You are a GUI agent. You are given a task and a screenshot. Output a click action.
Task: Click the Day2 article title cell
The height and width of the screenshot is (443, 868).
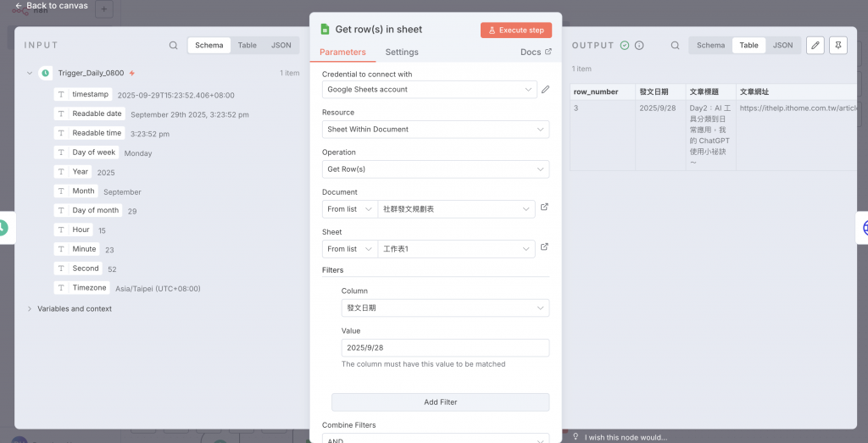click(x=711, y=136)
